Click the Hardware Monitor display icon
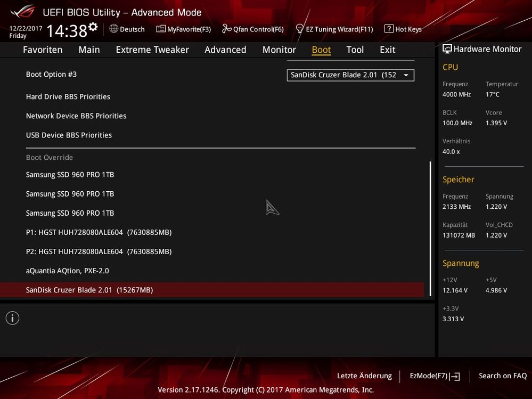This screenshot has height=399, width=532. (447, 49)
